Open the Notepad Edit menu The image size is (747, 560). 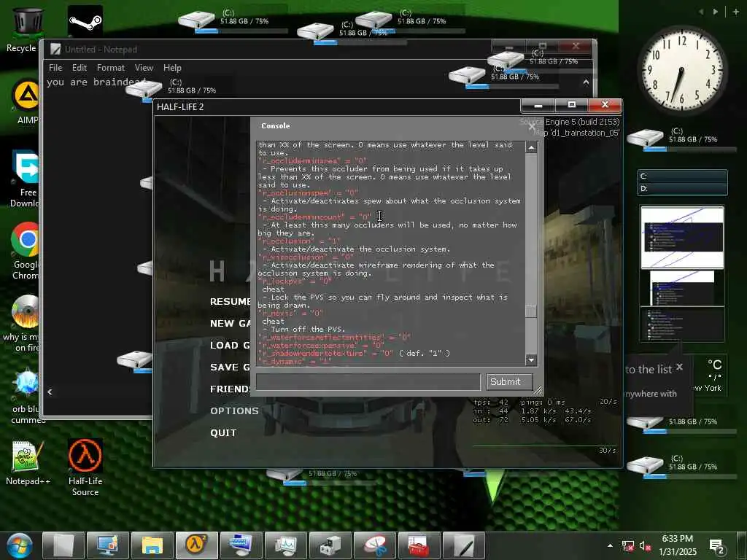[x=80, y=68]
